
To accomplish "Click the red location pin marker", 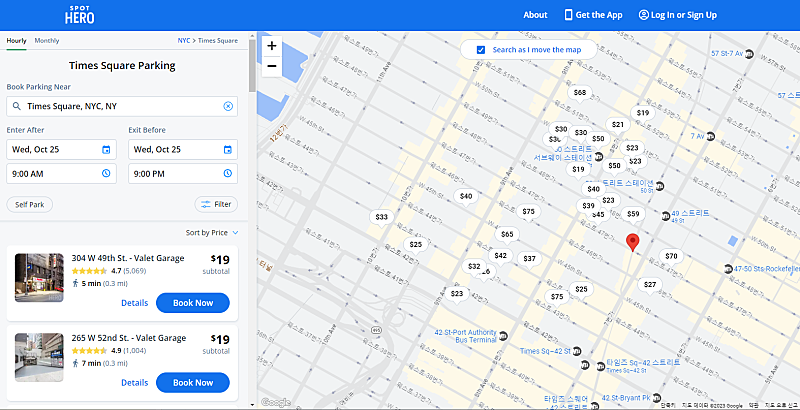I will (632, 243).
